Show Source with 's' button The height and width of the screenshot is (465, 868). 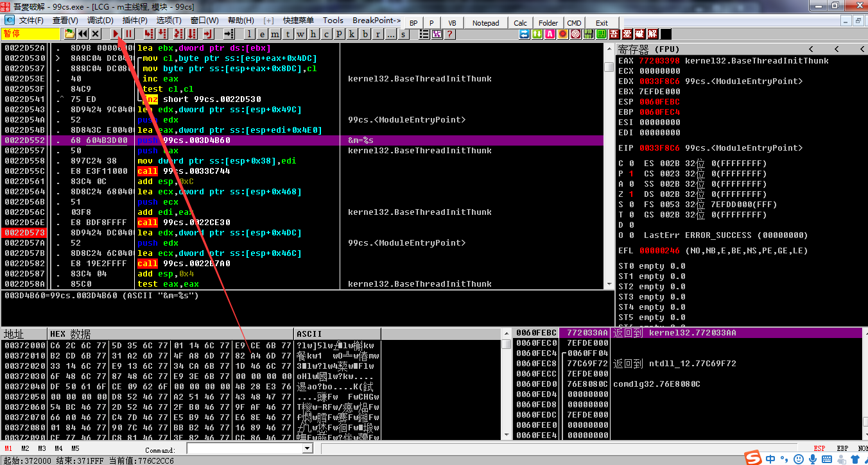point(403,34)
